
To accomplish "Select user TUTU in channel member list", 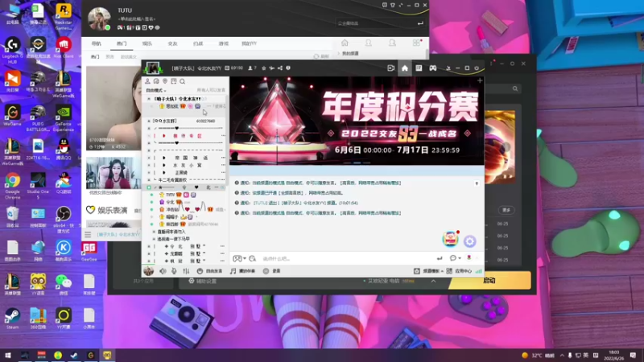I will pos(170,195).
